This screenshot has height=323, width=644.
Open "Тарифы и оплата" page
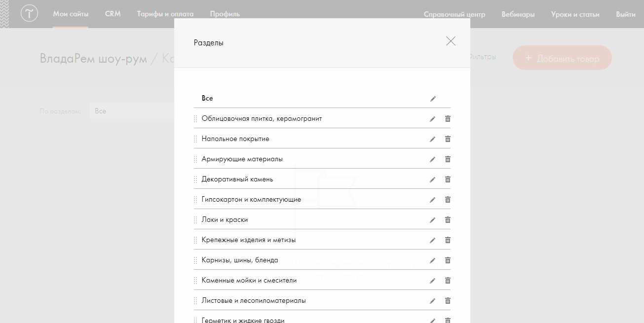pyautogui.click(x=165, y=14)
